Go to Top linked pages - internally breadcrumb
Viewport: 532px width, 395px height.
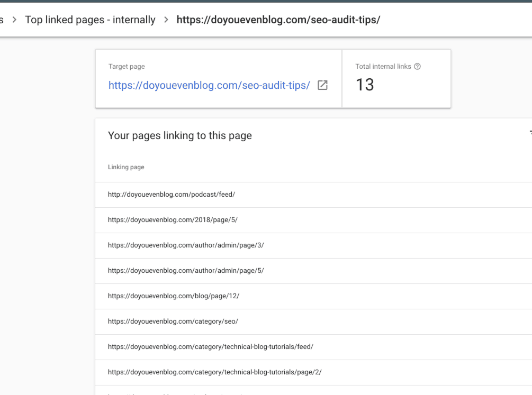[x=90, y=20]
